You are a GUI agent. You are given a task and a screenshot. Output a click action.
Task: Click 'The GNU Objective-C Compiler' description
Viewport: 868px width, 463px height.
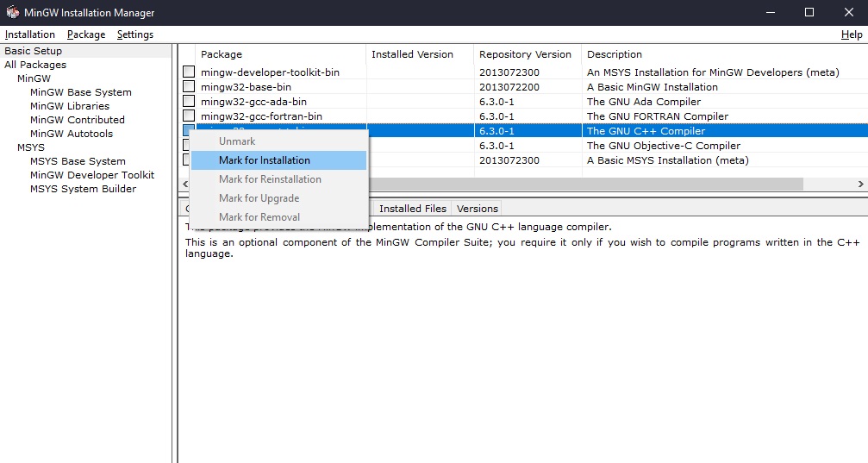click(664, 146)
